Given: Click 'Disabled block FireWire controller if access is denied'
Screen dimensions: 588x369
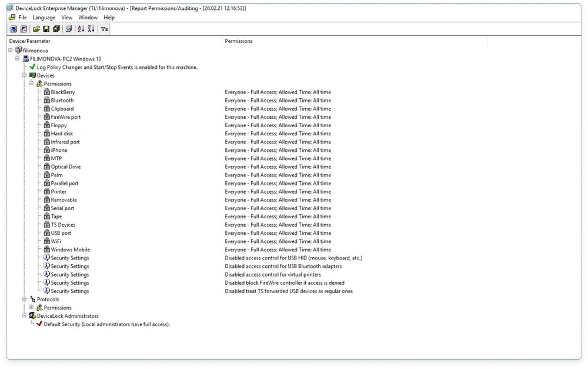Looking at the screenshot, I should [x=284, y=282].
